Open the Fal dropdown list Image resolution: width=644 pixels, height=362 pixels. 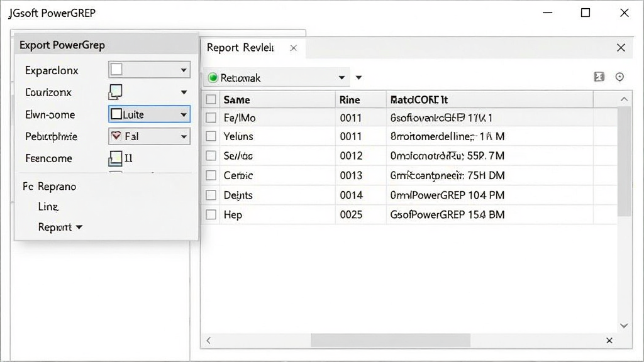(x=149, y=136)
